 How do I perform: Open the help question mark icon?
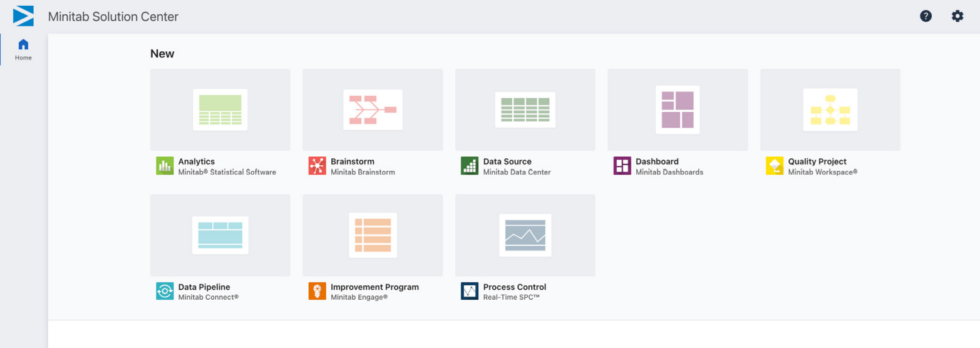click(x=926, y=16)
